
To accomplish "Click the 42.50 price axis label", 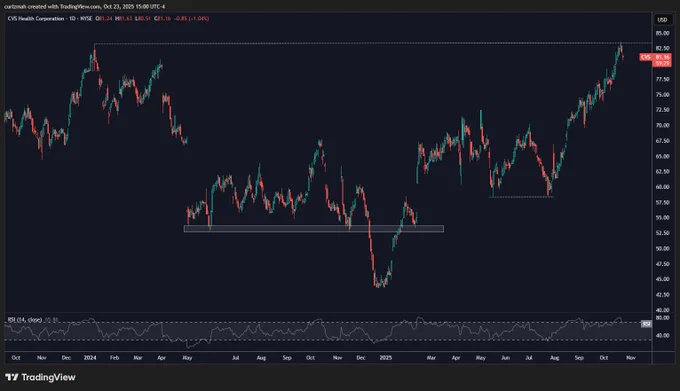I will (x=662, y=294).
